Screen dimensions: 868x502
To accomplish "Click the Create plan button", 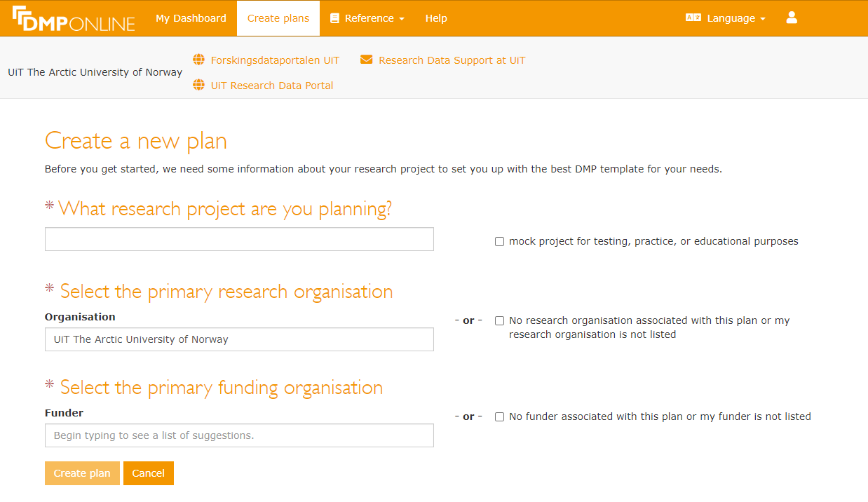I will point(82,473).
